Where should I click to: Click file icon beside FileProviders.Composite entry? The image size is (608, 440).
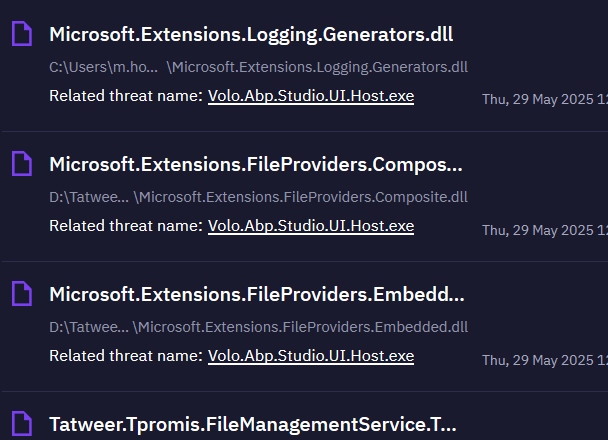pyautogui.click(x=21, y=164)
